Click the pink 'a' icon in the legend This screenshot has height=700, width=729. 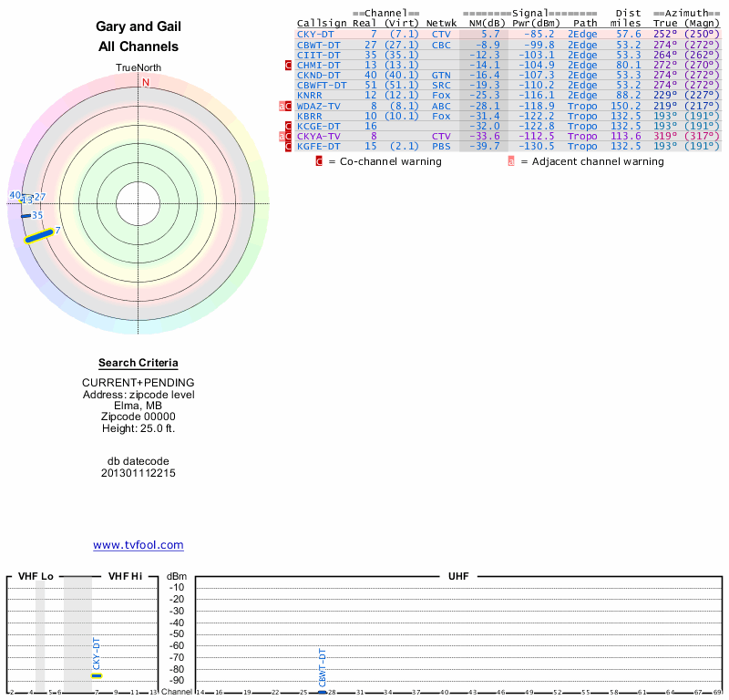[511, 161]
